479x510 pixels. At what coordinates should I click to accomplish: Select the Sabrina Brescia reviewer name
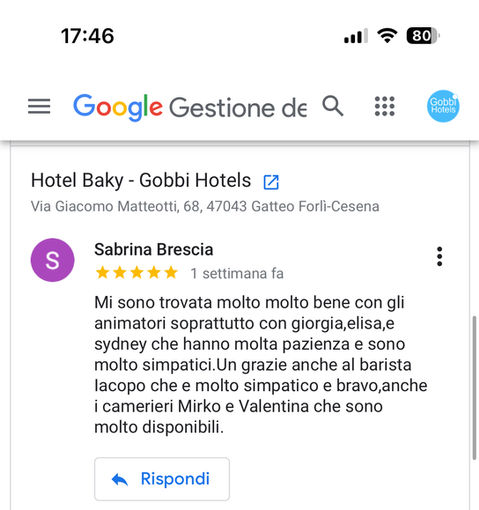[x=154, y=249]
